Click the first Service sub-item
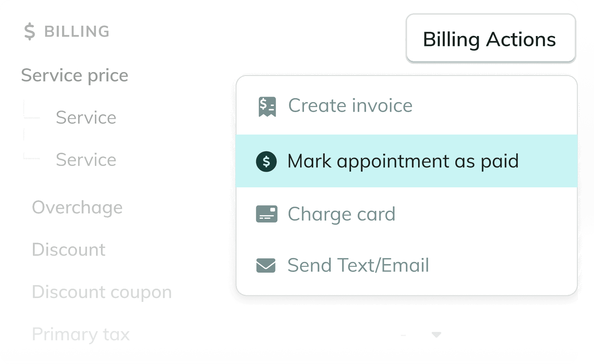This screenshot has height=364, width=594. pyautogui.click(x=86, y=117)
